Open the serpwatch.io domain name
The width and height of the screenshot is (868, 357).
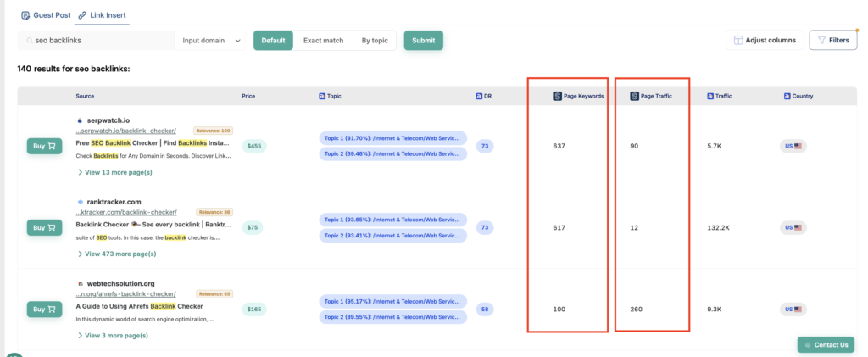(108, 120)
